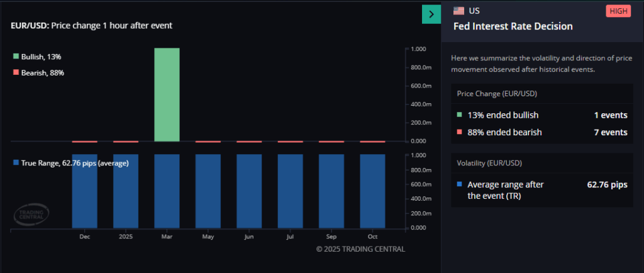Image resolution: width=644 pixels, height=273 pixels.
Task: Click the blue True Range bar for Jul
Action: 290,191
